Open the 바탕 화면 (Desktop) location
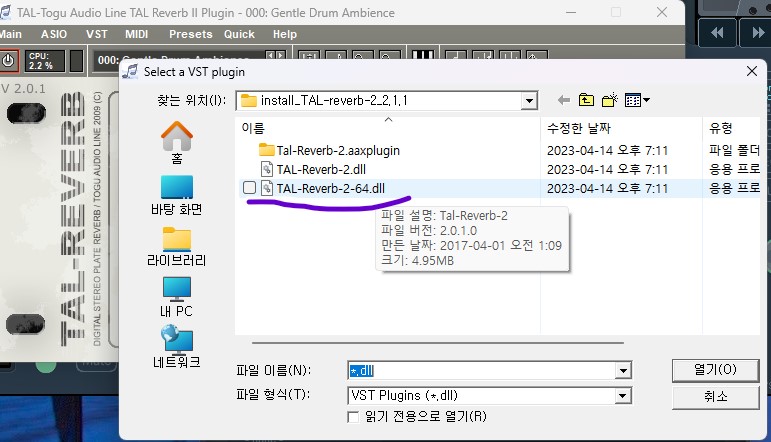 click(177, 196)
